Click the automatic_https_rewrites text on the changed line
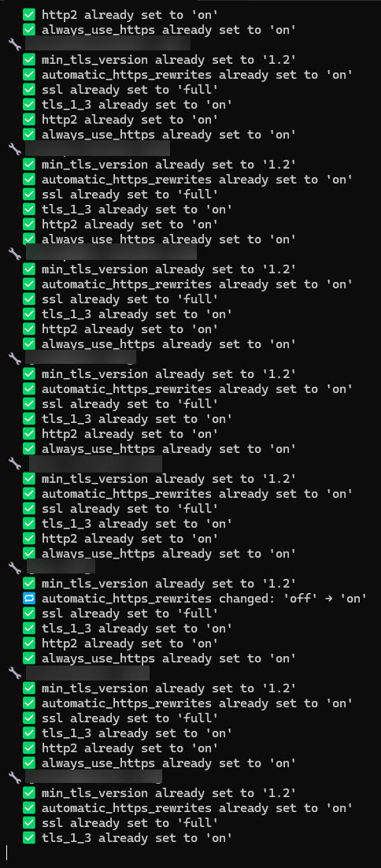Screen dimensions: 381x868 [127, 599]
